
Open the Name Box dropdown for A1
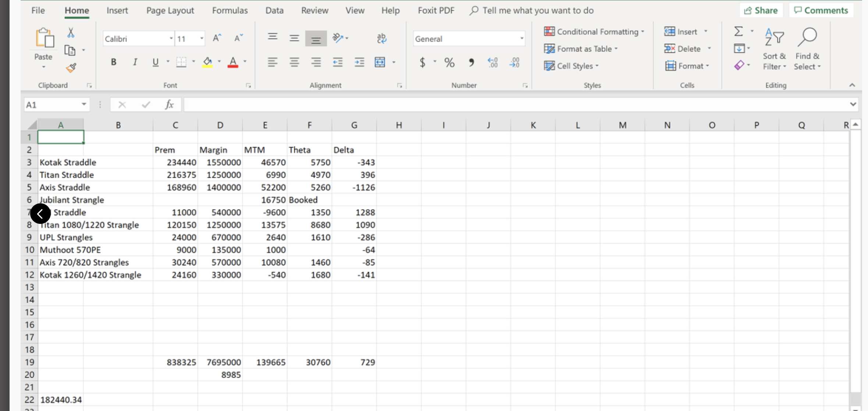(84, 105)
